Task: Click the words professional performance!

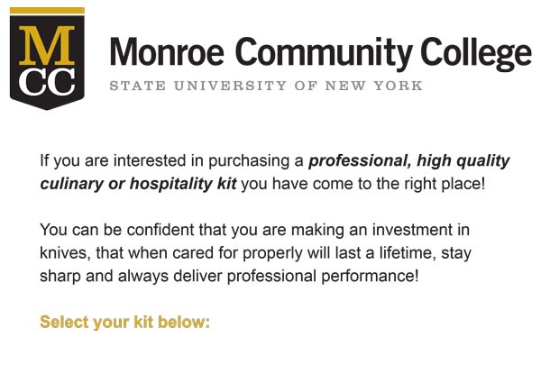Action: [x=323, y=276]
